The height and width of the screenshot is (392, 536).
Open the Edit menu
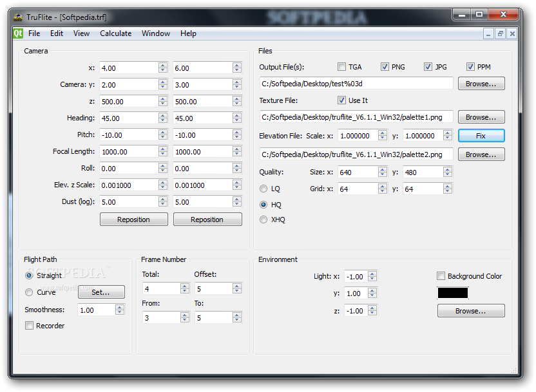pyautogui.click(x=57, y=33)
